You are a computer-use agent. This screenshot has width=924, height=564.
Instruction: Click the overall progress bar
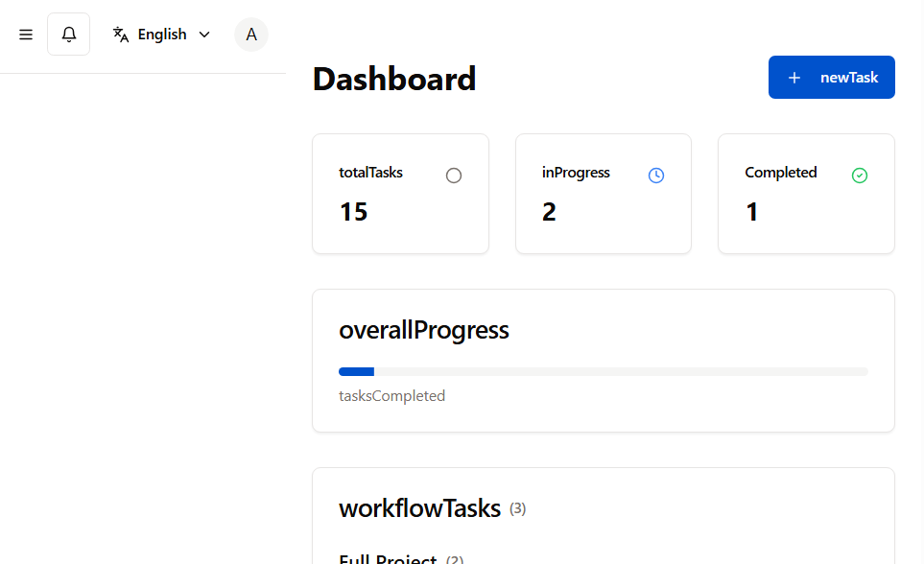(x=603, y=371)
